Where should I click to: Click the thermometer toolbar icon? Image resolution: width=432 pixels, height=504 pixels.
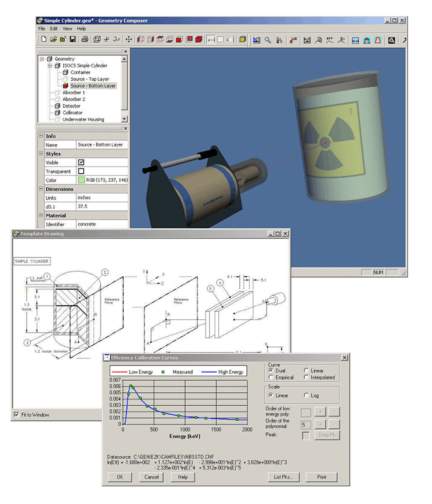point(280,40)
